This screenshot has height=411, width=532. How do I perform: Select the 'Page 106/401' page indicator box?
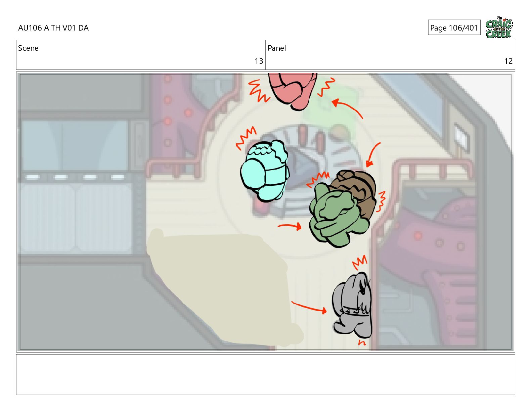coord(454,28)
